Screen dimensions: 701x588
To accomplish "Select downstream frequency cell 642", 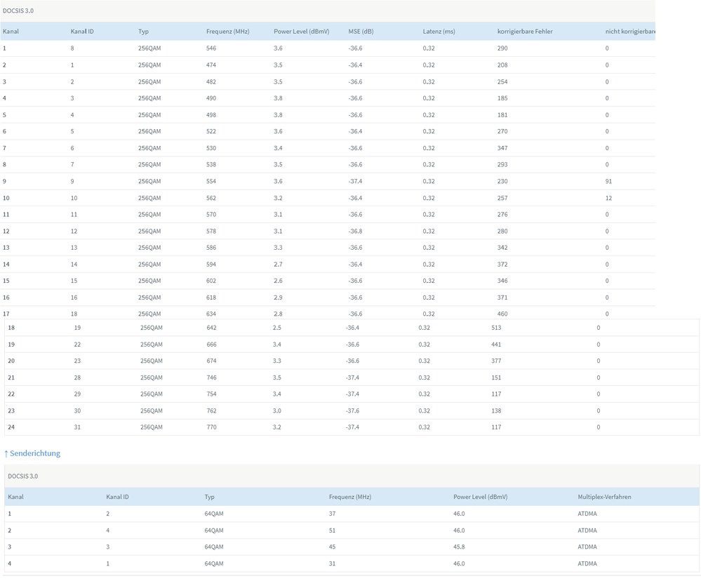I will click(211, 328).
